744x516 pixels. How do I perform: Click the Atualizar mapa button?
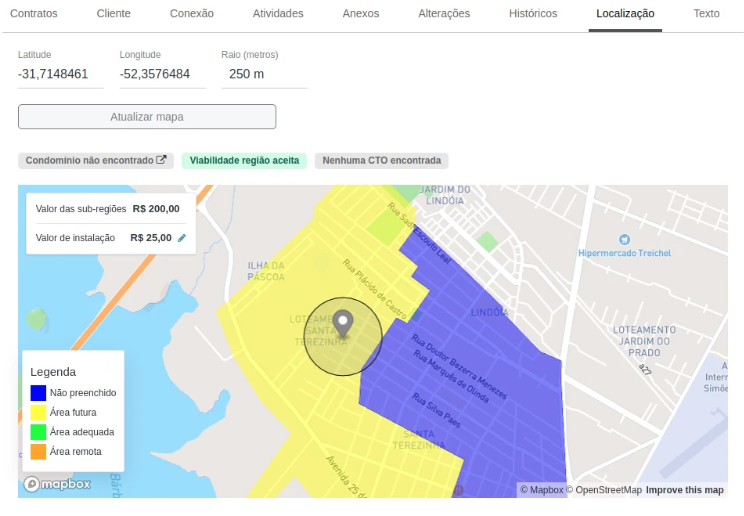147,117
